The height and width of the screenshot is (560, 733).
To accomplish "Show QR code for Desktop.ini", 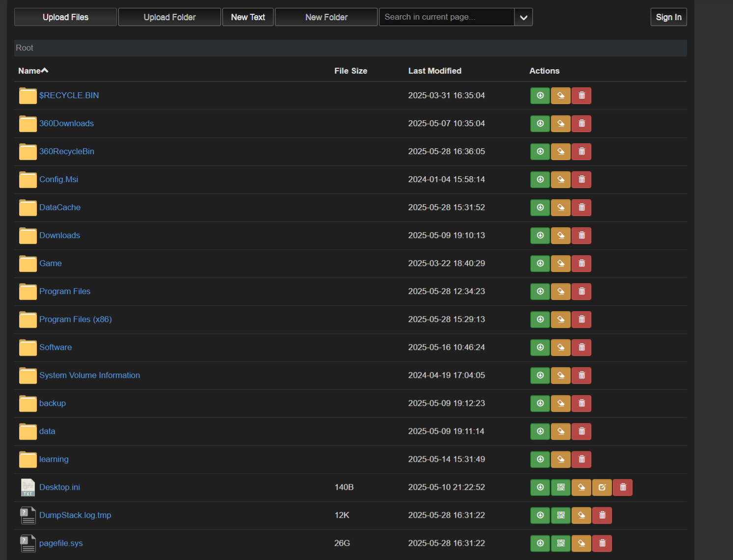I will [561, 487].
